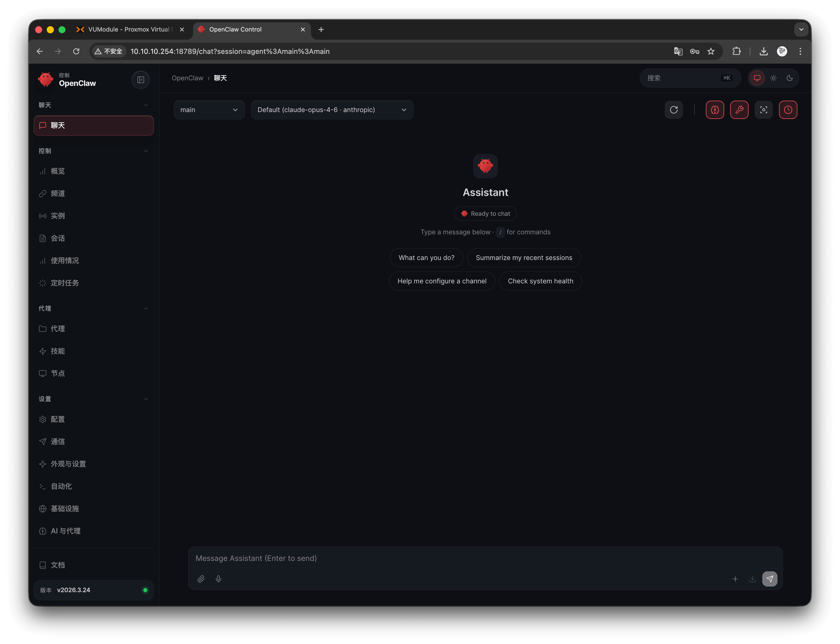Image resolution: width=840 pixels, height=644 pixels.
Task: Focus the 搜索 search box
Action: [x=690, y=78]
